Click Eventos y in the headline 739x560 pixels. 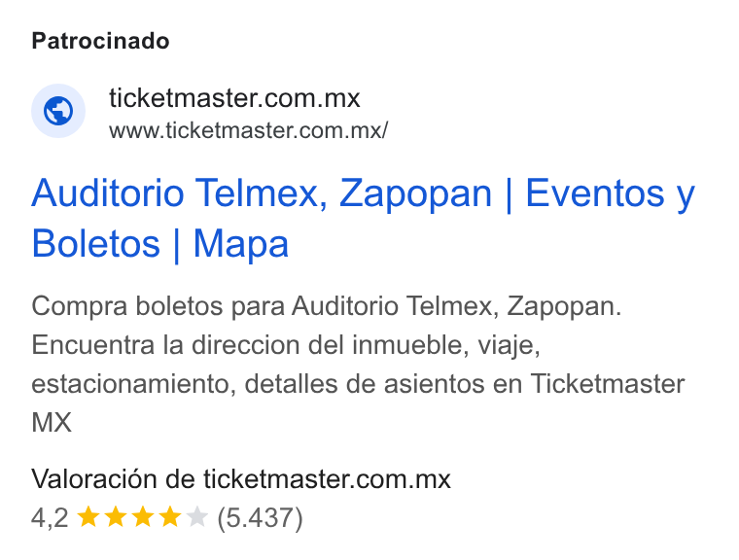(611, 193)
